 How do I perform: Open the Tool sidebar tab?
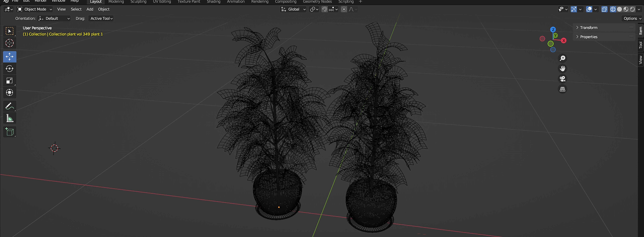pos(641,45)
